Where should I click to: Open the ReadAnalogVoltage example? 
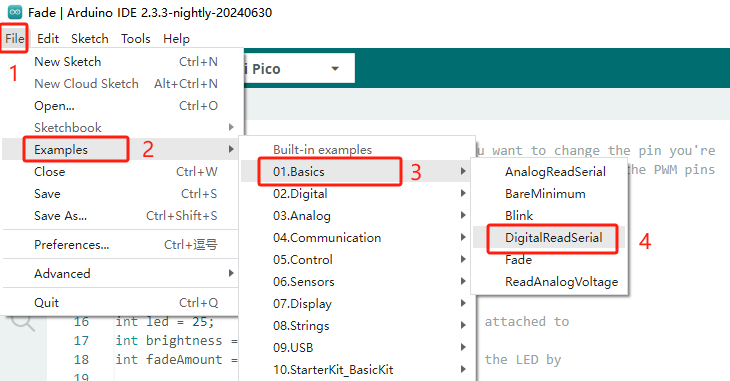click(x=549, y=282)
